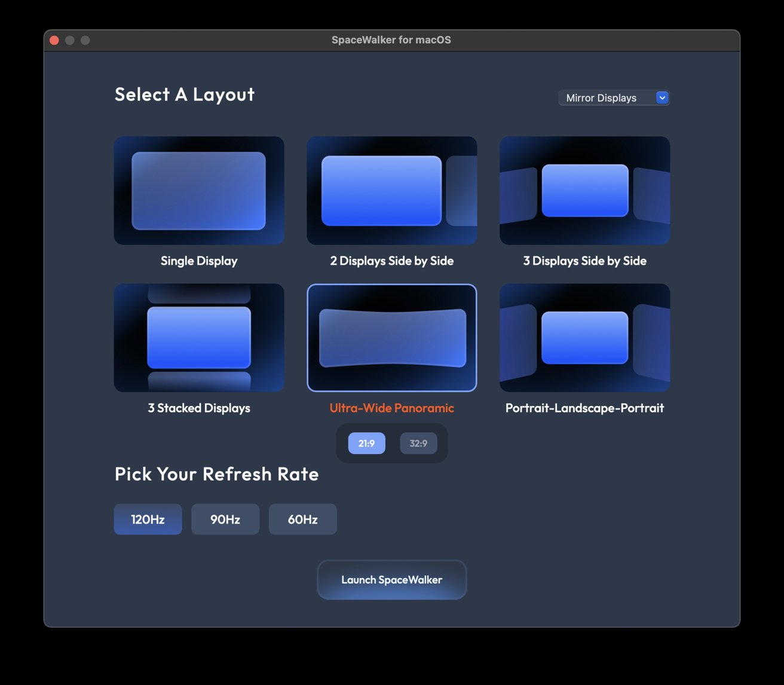The height and width of the screenshot is (685, 784).
Task: Click the SpaceWalker for macOS window title
Action: [x=391, y=40]
